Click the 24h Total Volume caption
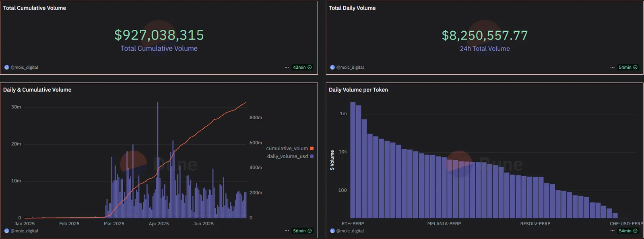The height and width of the screenshot is (239, 644). pos(485,49)
